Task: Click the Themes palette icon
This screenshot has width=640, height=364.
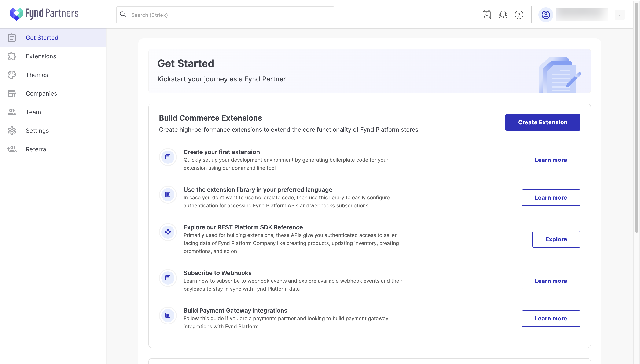Action: (x=12, y=75)
